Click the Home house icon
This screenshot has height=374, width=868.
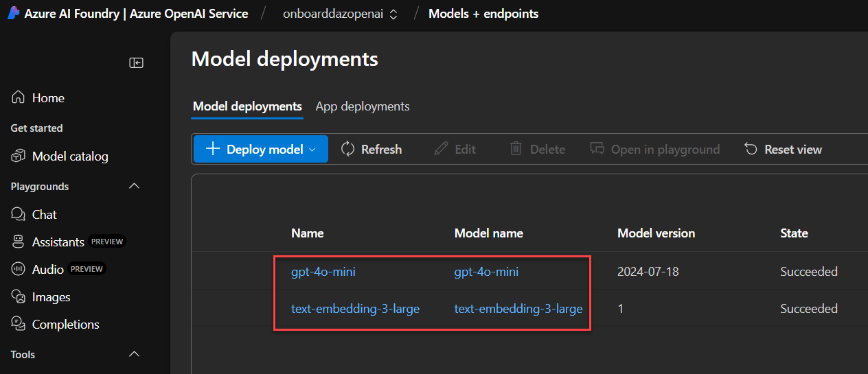click(x=19, y=98)
